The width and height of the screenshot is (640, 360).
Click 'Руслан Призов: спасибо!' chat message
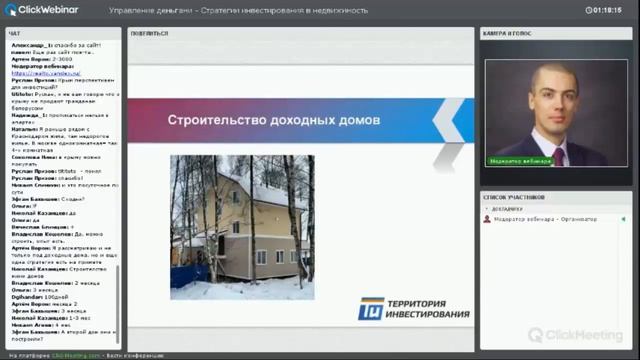click(x=47, y=178)
